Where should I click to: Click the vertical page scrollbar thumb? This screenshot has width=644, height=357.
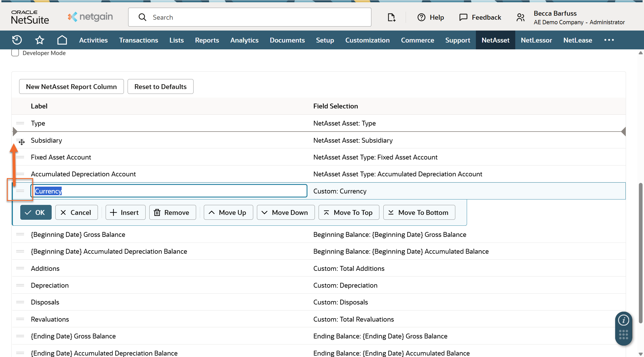pyautogui.click(x=641, y=253)
